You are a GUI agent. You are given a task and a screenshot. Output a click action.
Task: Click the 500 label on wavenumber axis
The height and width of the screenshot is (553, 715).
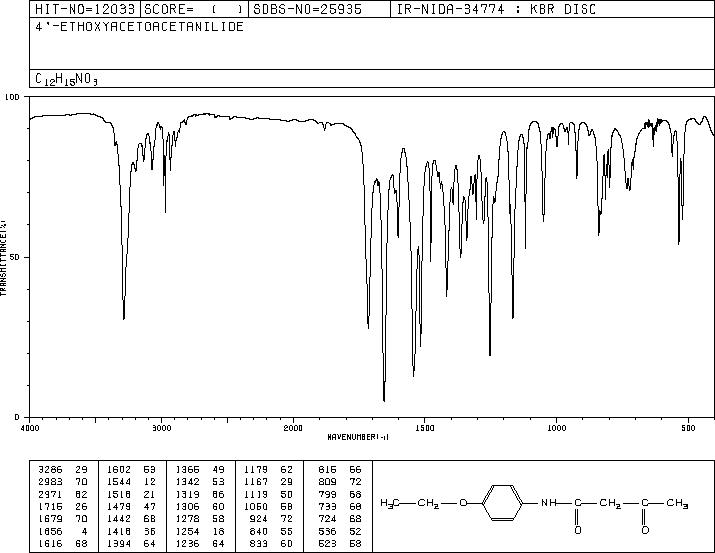(x=688, y=428)
